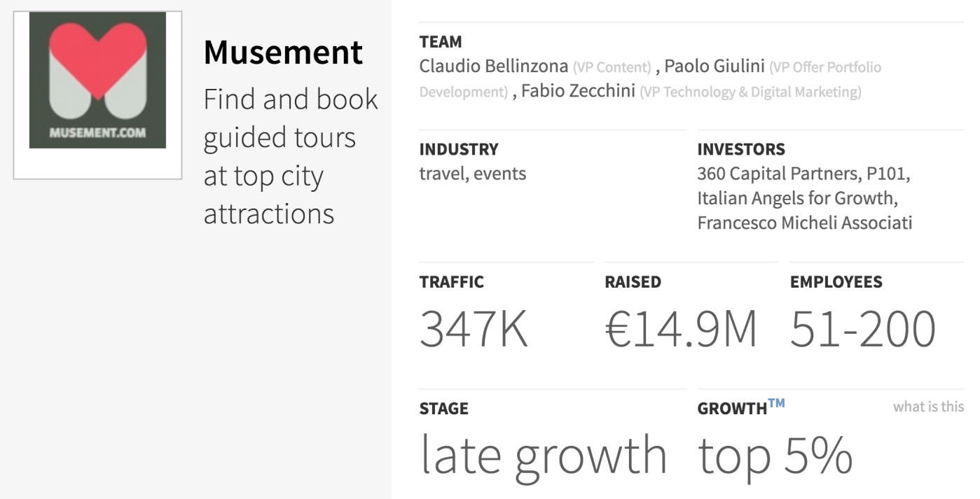
Task: Open the 'what is this' growth link
Action: pyautogui.click(x=928, y=407)
